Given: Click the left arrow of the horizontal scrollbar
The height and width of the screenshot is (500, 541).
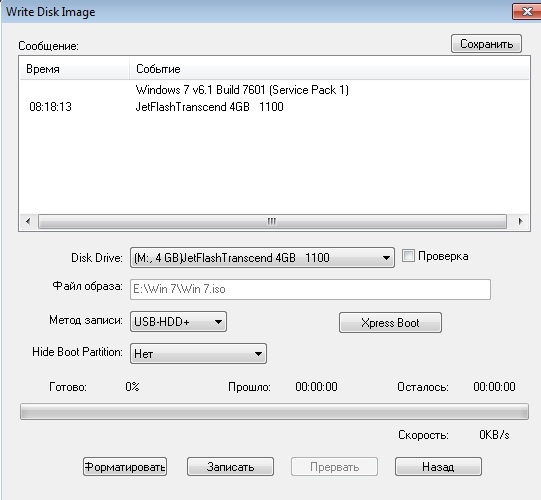Looking at the screenshot, I should coord(28,221).
